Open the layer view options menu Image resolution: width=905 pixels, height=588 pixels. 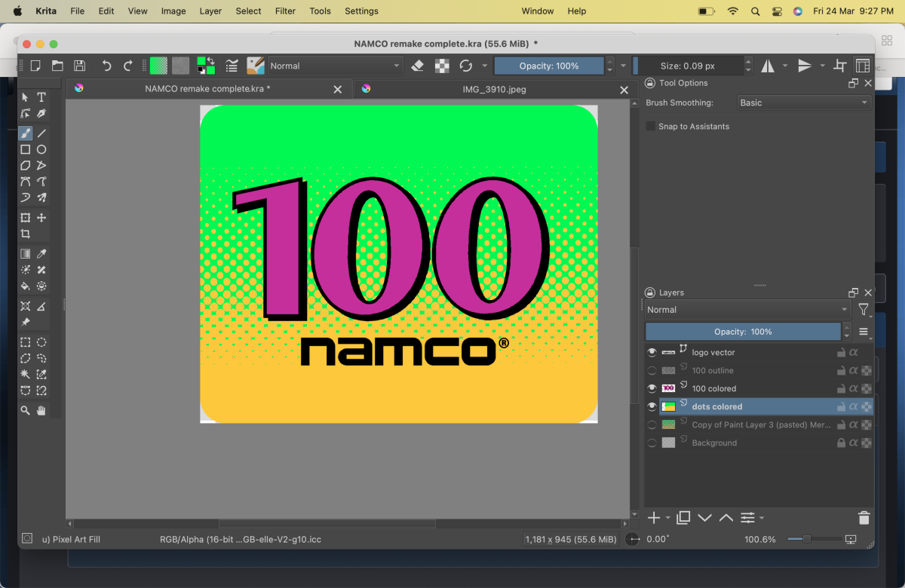pyautogui.click(x=864, y=332)
